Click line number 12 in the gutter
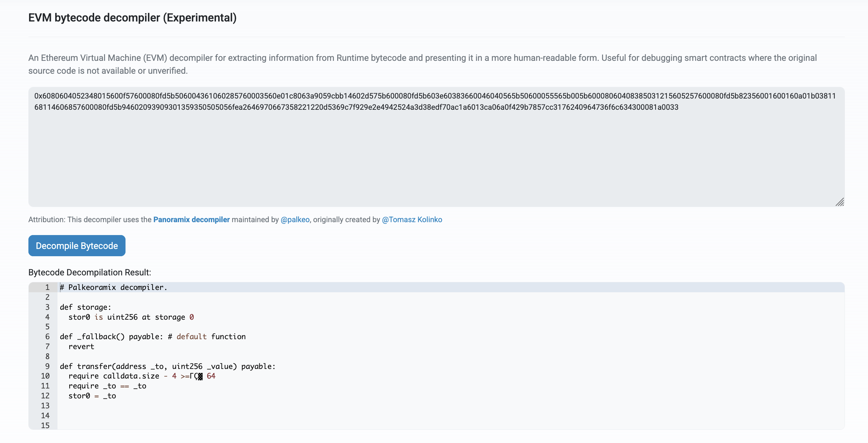The image size is (868, 443). point(45,396)
